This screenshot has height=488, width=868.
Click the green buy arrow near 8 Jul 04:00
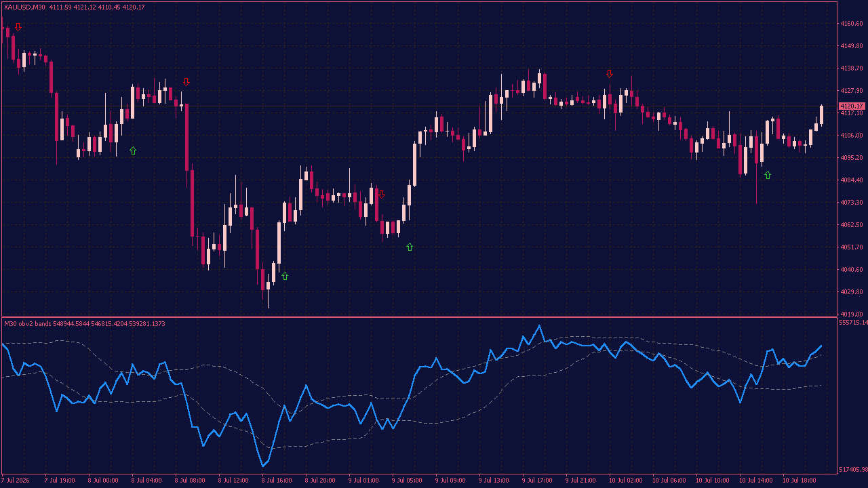[x=133, y=150]
